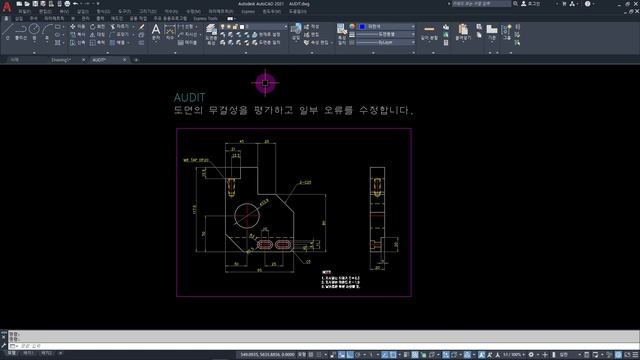The image size is (640, 360).
Task: Switch to AUDIT document tab
Action: [99, 60]
